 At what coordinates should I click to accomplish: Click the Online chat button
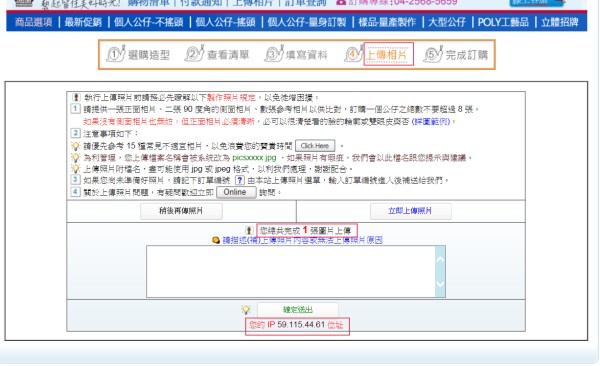pos(235,192)
